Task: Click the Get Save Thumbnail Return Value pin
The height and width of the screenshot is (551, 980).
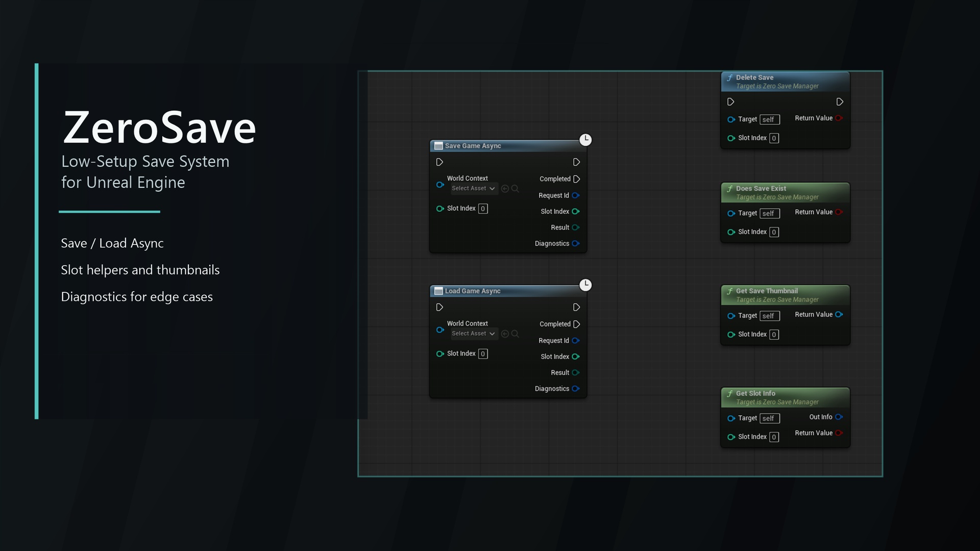Action: [839, 315]
